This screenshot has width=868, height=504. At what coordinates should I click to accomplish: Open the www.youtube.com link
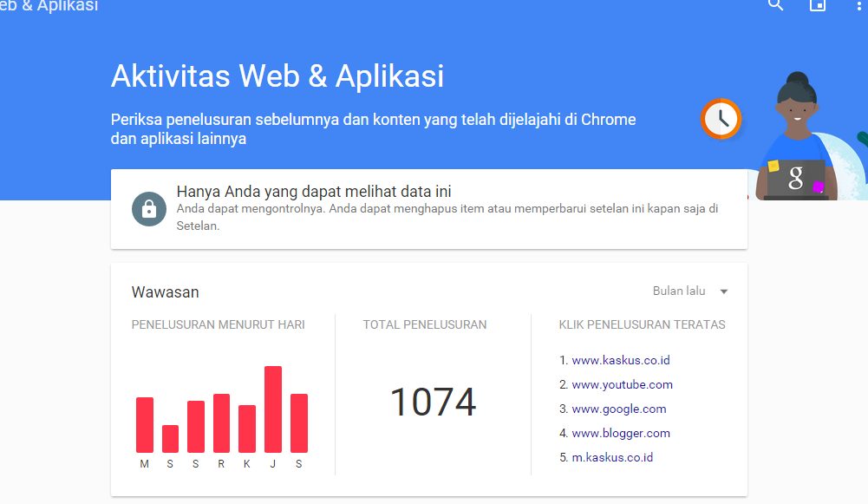[x=623, y=384]
